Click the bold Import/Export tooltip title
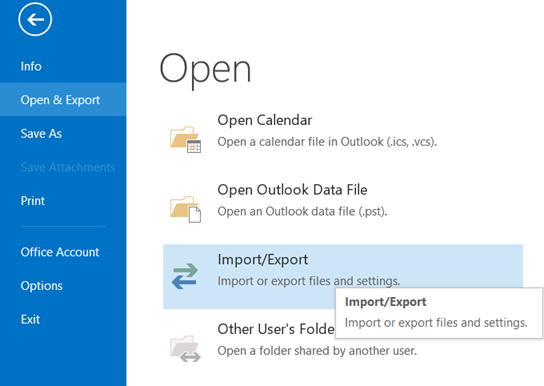Image resolution: width=544 pixels, height=386 pixels. 385,302
